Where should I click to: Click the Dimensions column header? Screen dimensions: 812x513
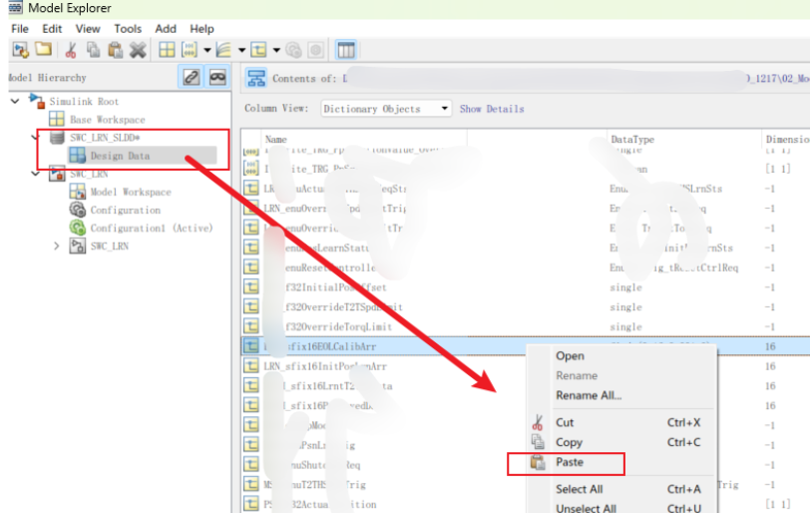tap(787, 140)
